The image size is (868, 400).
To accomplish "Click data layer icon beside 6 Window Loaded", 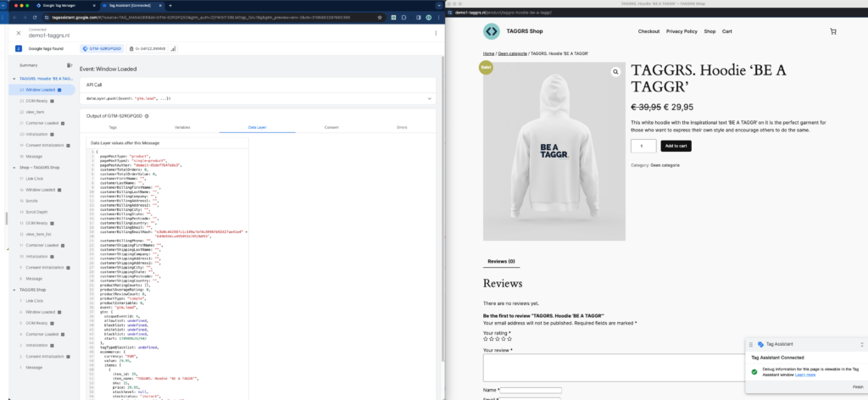I will click(58, 312).
